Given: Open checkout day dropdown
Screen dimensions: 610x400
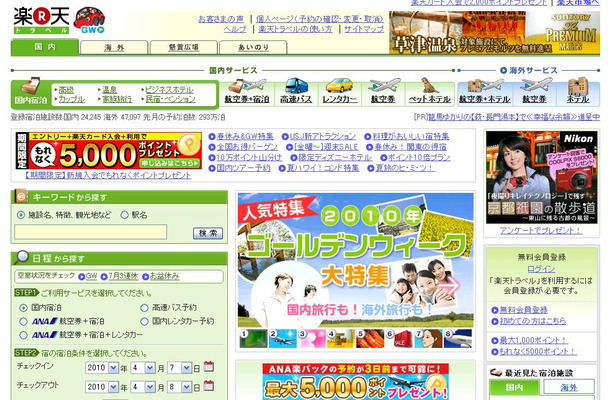Looking at the screenshot, I should [x=179, y=387].
